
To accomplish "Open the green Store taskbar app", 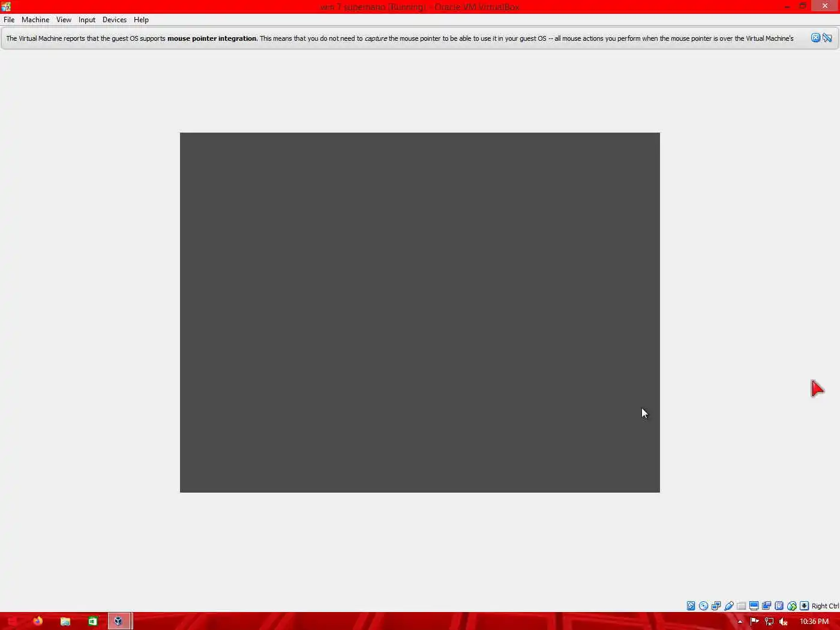I will (x=92, y=621).
